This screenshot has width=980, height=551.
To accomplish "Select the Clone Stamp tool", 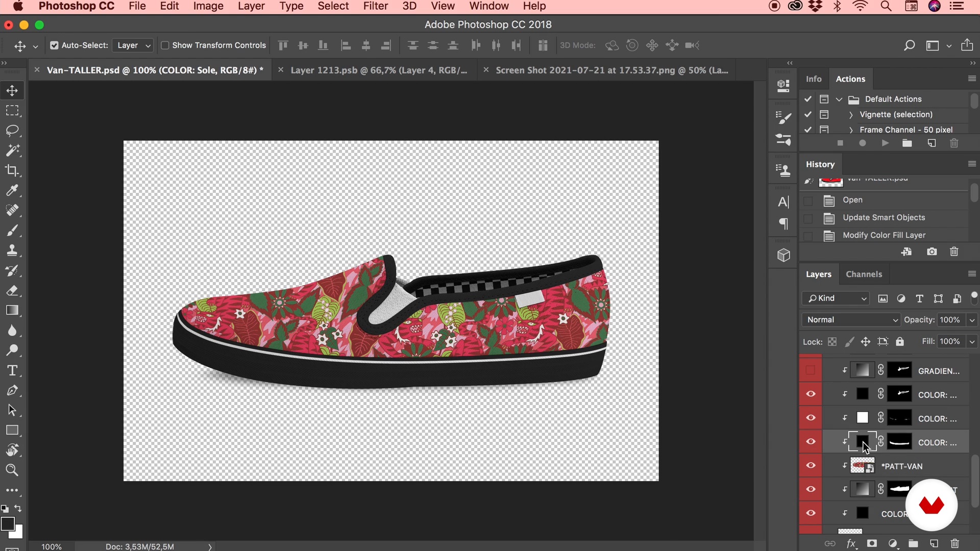I will coord(12,251).
